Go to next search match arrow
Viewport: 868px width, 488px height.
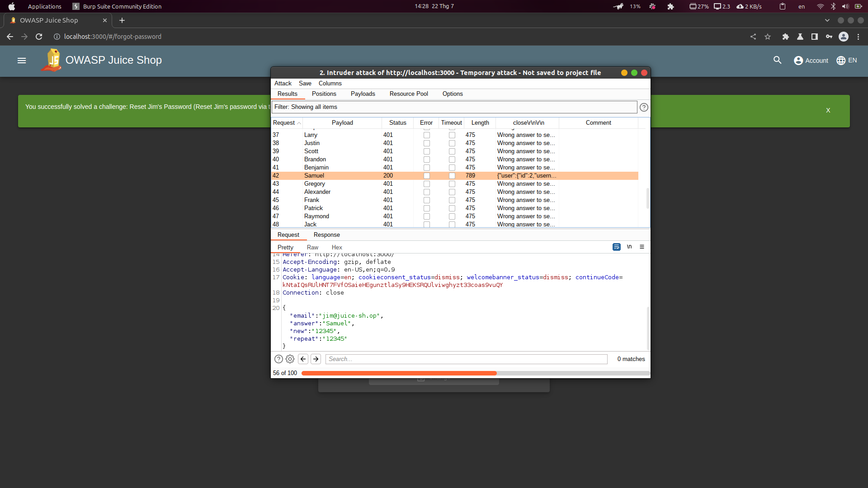point(316,359)
